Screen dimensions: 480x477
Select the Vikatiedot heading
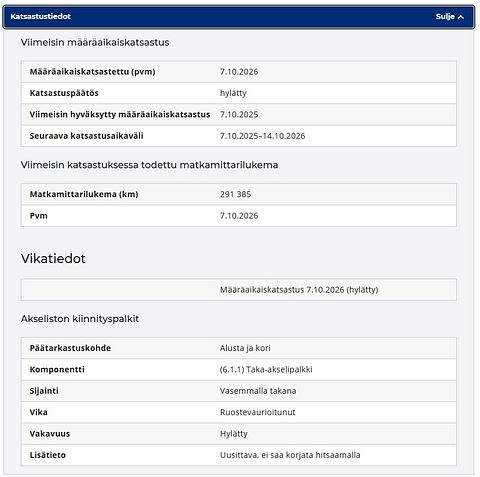53,258
